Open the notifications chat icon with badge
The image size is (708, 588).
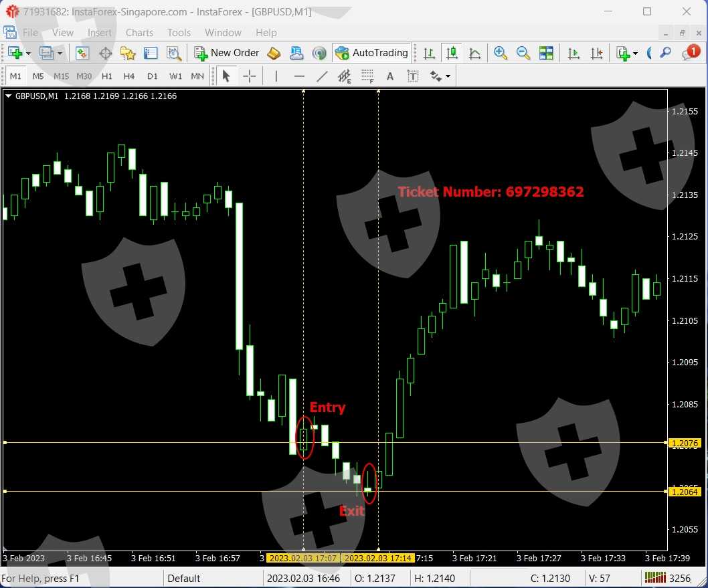(x=691, y=52)
